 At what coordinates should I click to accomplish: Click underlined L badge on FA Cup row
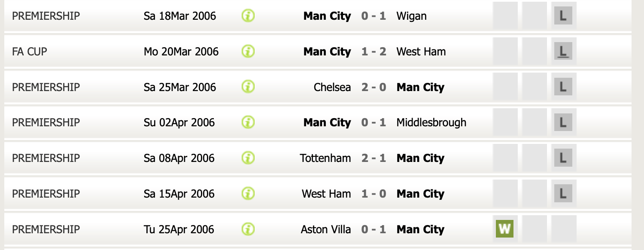tap(563, 52)
